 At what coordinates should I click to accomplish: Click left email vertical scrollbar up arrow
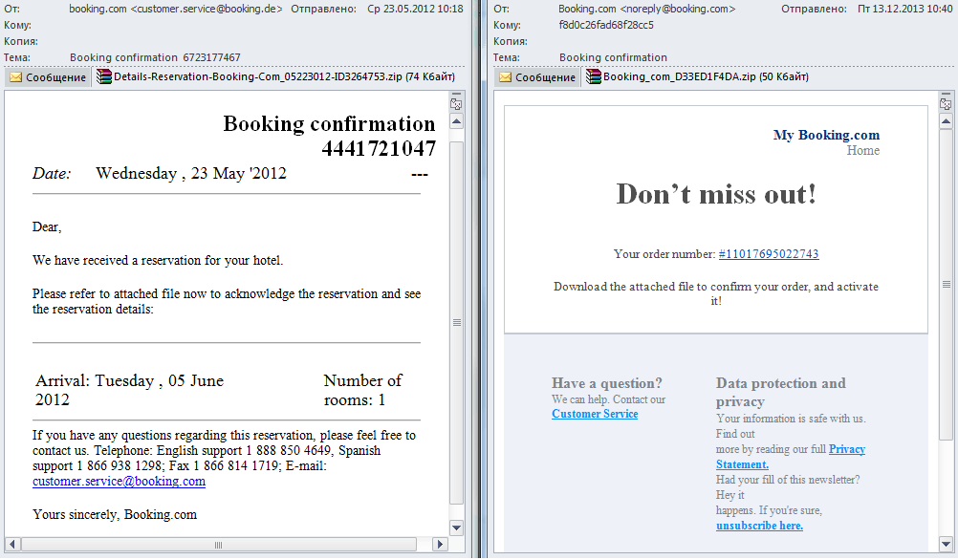click(456, 121)
